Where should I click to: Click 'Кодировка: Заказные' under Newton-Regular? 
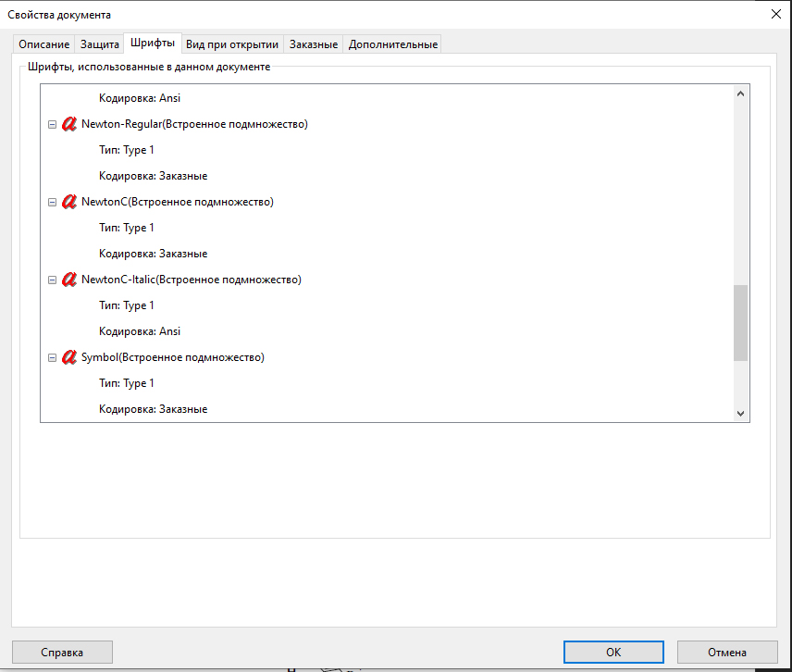153,176
